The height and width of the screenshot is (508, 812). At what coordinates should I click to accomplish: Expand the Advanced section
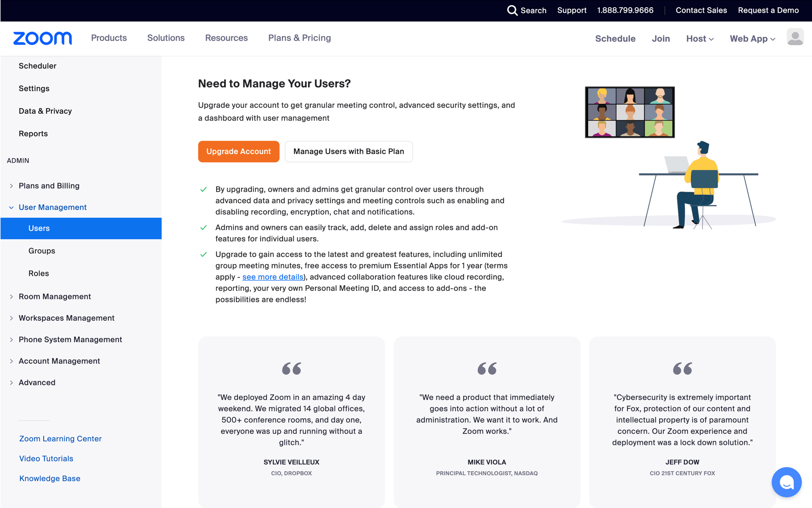pyautogui.click(x=11, y=383)
